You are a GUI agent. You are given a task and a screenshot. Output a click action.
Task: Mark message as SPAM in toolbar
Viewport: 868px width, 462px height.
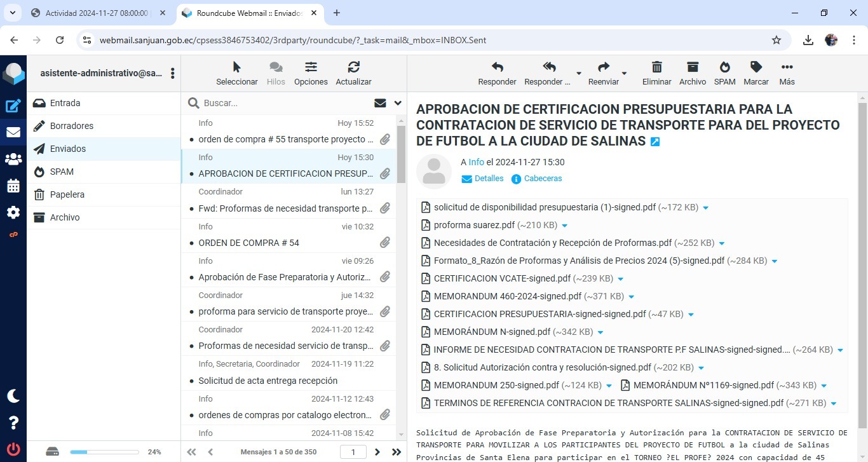pos(724,67)
